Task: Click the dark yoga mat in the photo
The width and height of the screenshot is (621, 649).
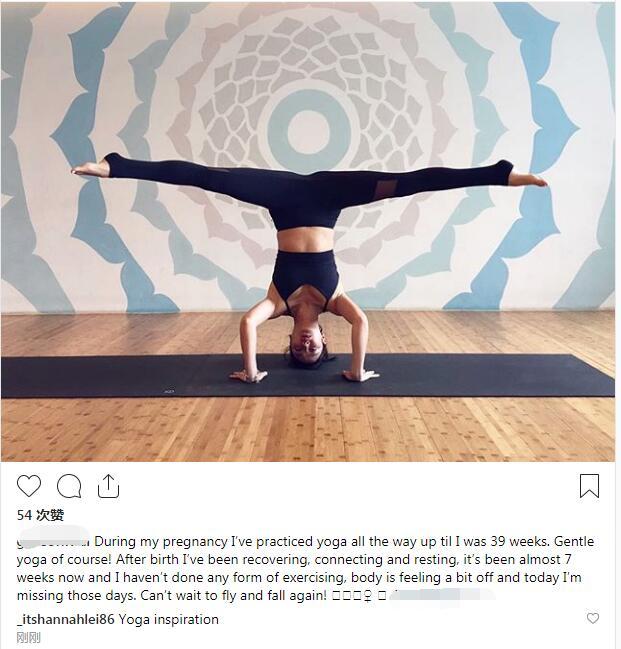Action: point(307,376)
